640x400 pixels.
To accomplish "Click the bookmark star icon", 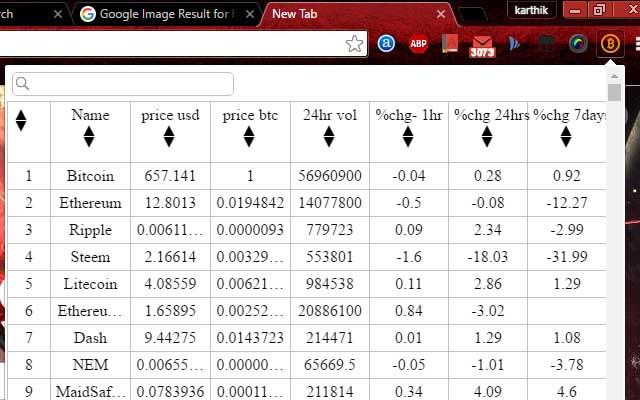I will (x=354, y=44).
